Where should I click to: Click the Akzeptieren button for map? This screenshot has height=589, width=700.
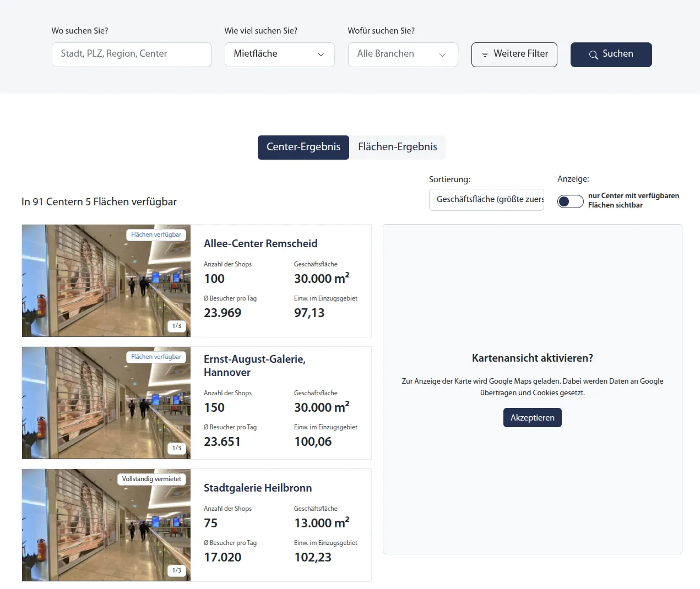pos(533,417)
